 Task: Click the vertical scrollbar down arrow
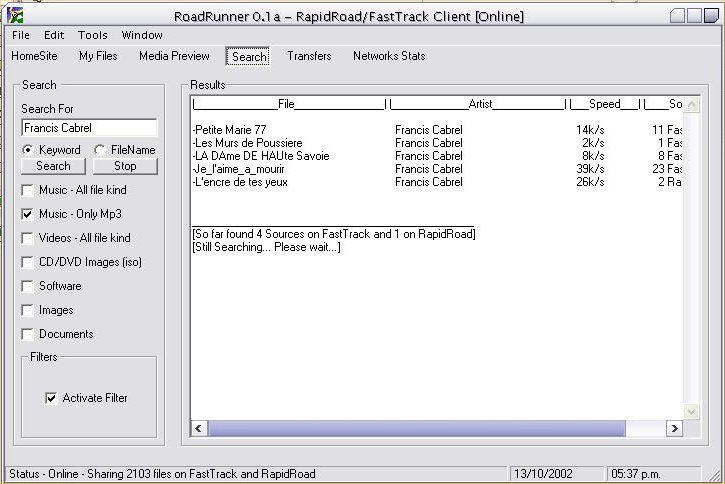[x=690, y=411]
